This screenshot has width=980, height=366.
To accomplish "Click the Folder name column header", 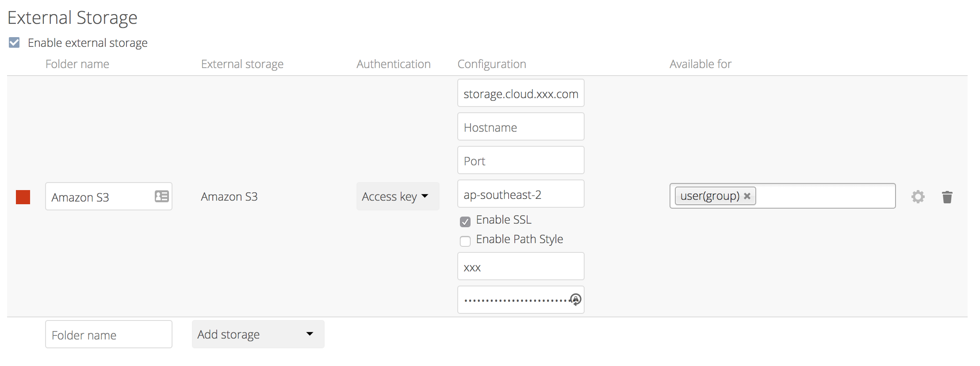I will tap(77, 64).
